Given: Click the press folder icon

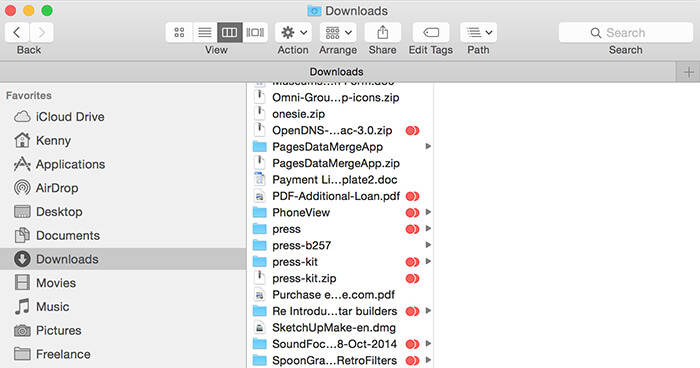Looking at the screenshot, I should pyautogui.click(x=259, y=229).
